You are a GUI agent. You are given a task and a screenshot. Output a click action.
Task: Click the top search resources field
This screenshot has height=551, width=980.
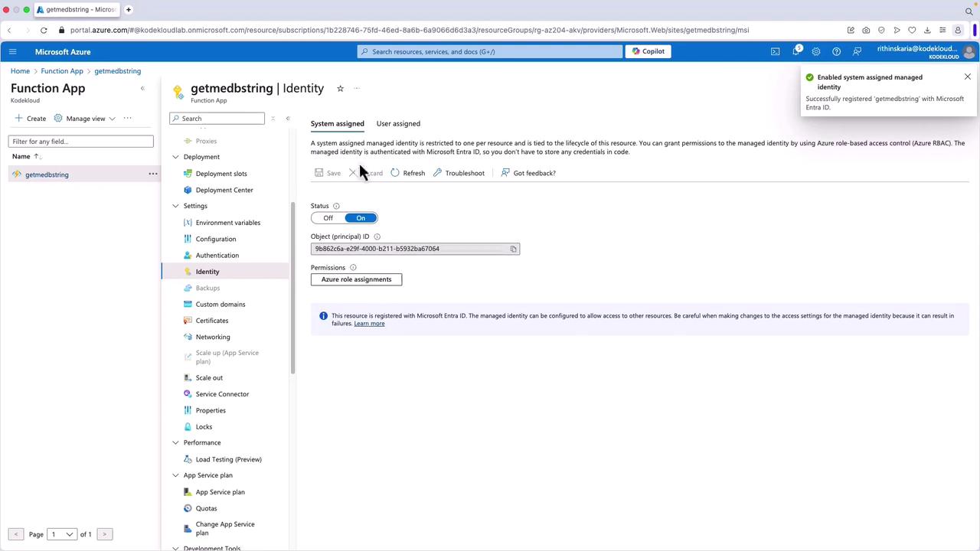point(490,51)
